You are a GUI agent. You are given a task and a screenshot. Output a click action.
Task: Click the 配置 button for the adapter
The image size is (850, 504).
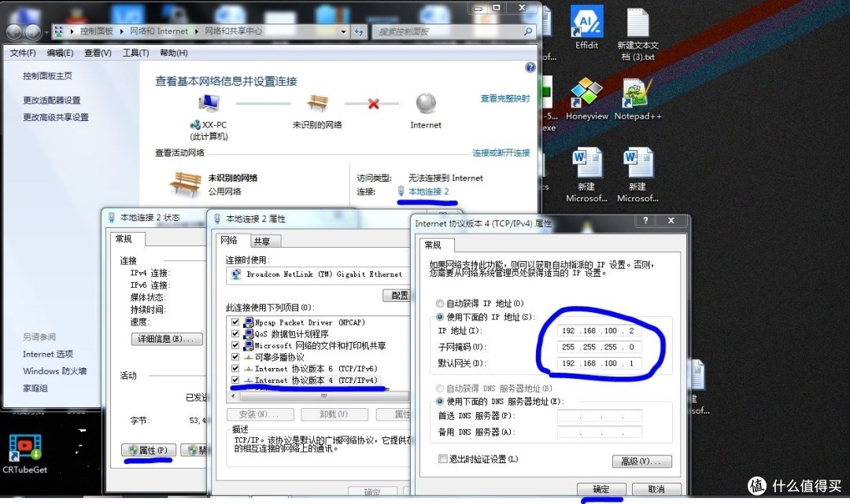[397, 295]
